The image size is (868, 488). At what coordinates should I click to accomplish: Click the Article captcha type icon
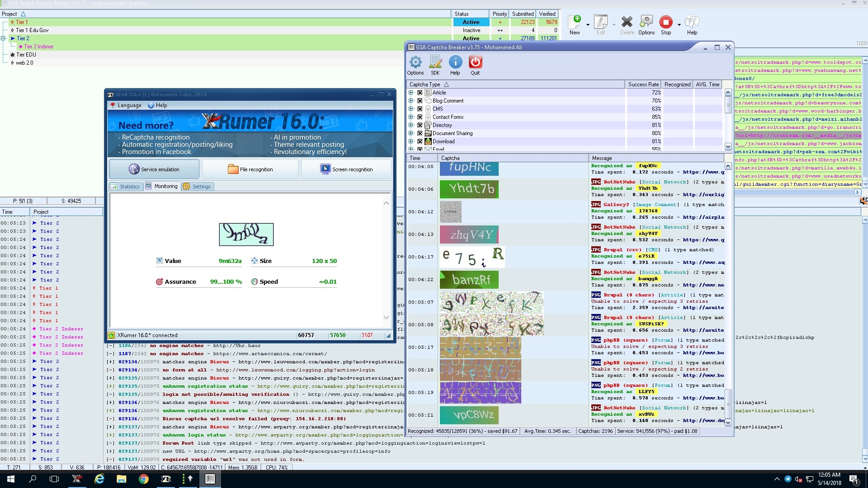coord(428,93)
